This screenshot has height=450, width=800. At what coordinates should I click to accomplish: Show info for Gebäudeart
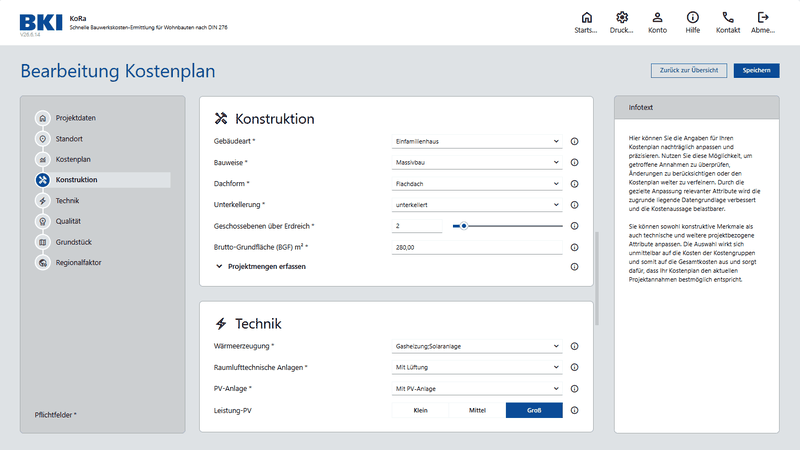[x=574, y=141]
